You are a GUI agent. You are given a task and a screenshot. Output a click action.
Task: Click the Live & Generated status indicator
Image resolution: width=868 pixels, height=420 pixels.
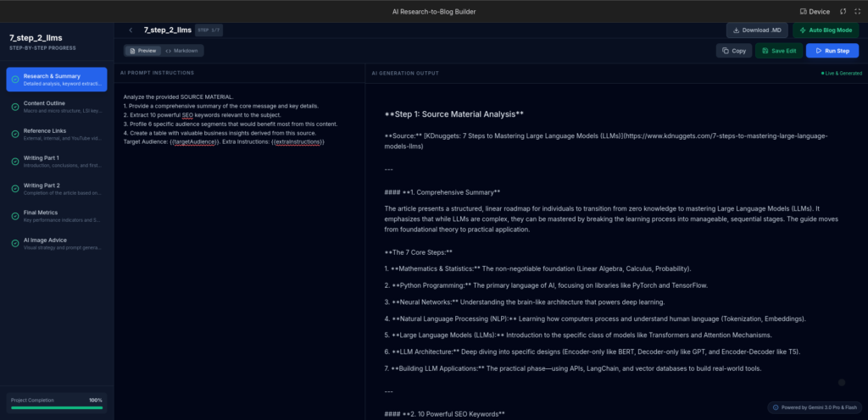pyautogui.click(x=842, y=73)
